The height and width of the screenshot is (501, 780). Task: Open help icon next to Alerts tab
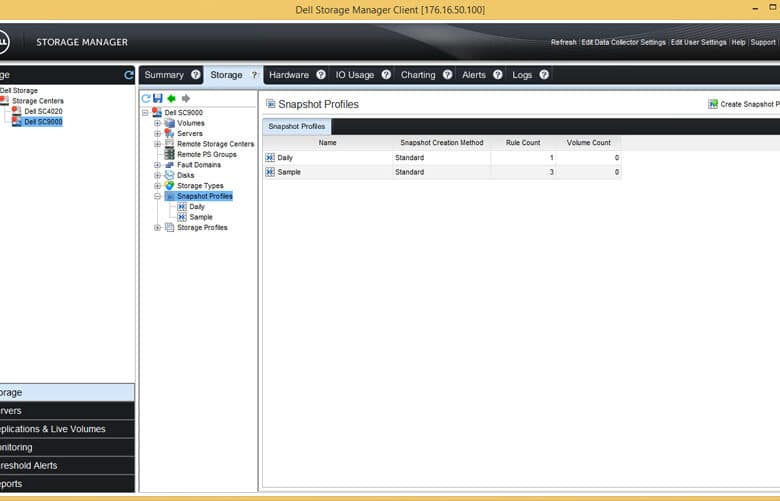pyautogui.click(x=497, y=75)
